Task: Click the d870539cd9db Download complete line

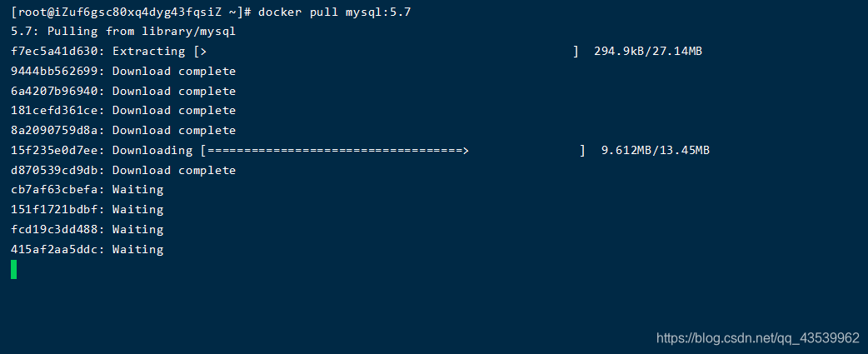Action: click(x=123, y=171)
